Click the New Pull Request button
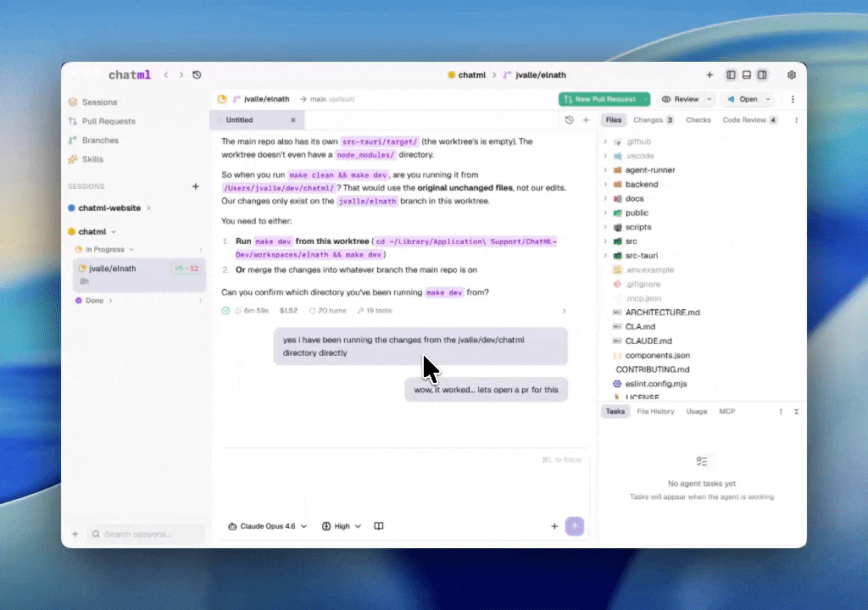The height and width of the screenshot is (610, 868). [604, 99]
